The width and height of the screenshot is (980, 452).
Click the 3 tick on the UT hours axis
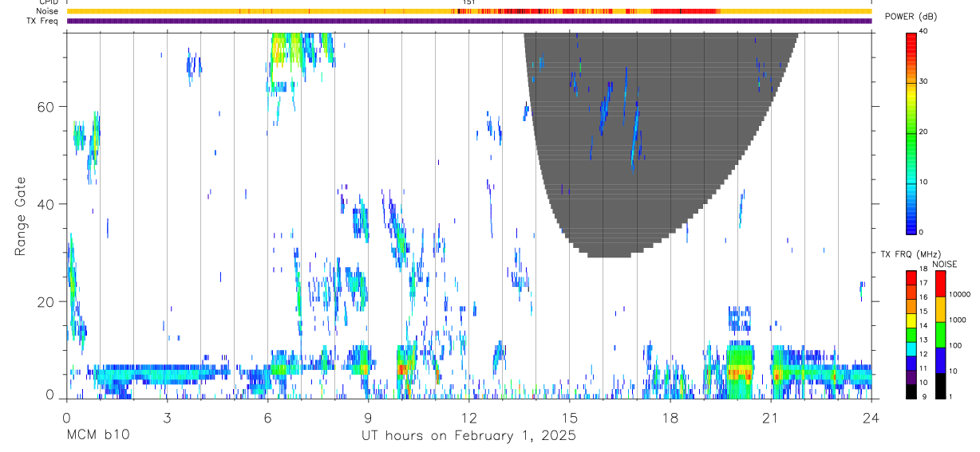(x=167, y=417)
